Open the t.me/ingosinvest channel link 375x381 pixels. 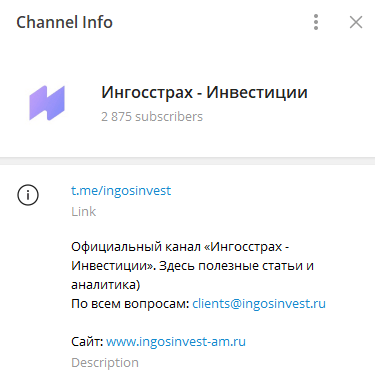point(121,191)
